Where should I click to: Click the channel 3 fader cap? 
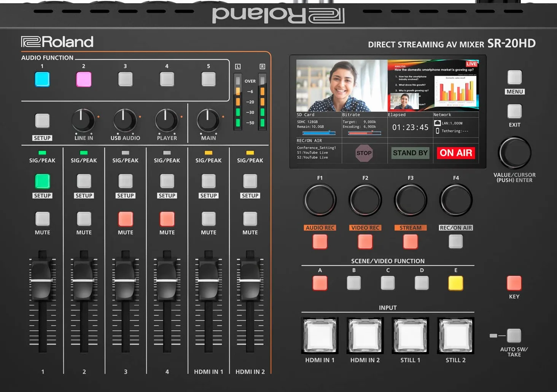click(125, 280)
